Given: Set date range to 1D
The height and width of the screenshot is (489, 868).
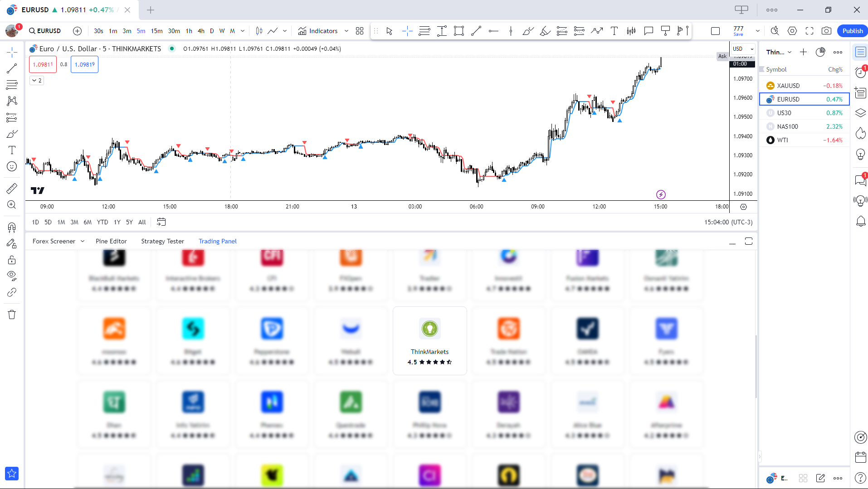Looking at the screenshot, I should (x=35, y=222).
